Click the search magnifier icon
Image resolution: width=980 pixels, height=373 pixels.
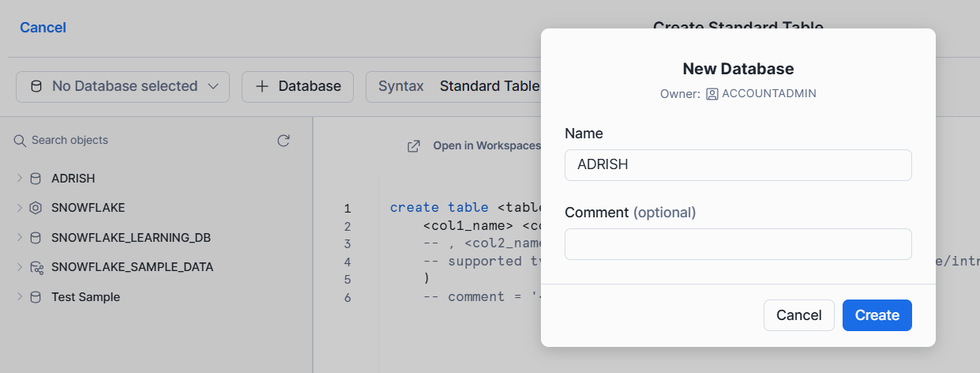(x=20, y=141)
